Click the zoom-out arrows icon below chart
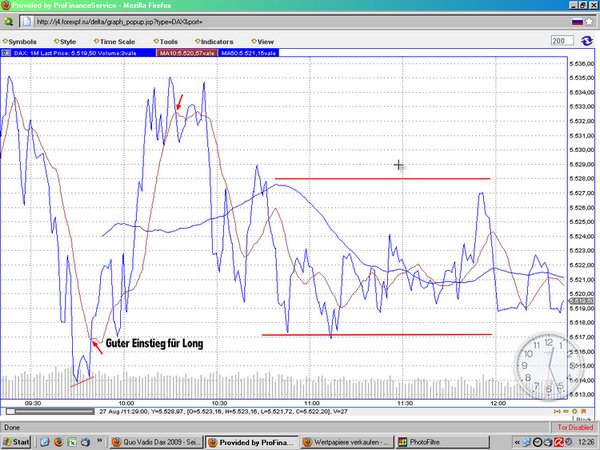 tap(558, 411)
